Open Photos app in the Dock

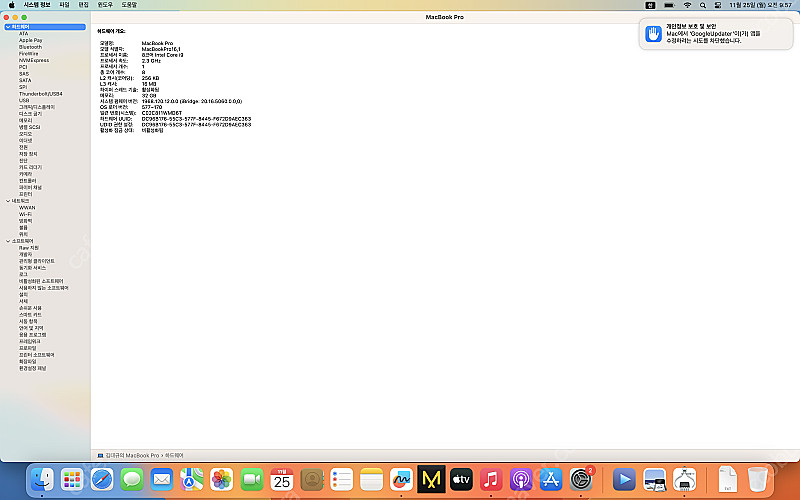point(221,480)
